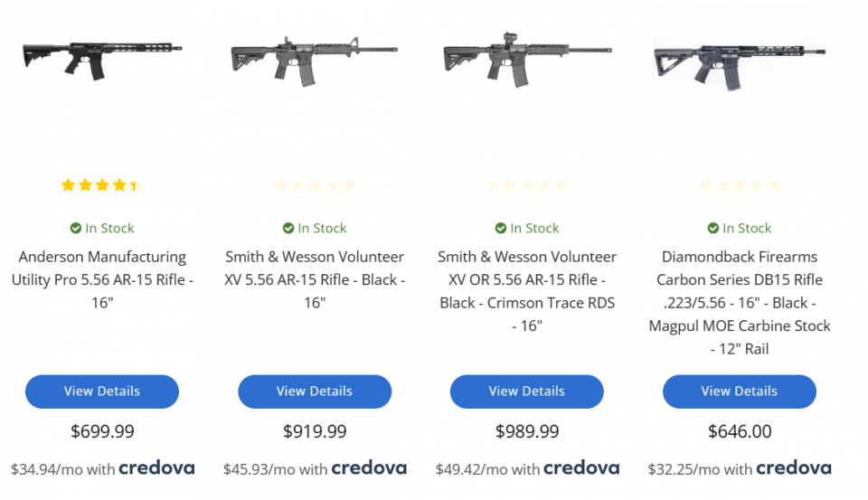Open the Volunteer XV OR Crimson Trace rifle image
This screenshot has width=868, height=500.
527,60
